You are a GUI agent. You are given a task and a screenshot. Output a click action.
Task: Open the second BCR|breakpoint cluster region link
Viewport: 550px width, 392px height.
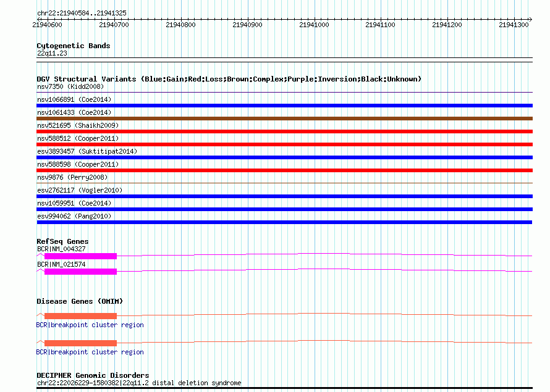90,352
